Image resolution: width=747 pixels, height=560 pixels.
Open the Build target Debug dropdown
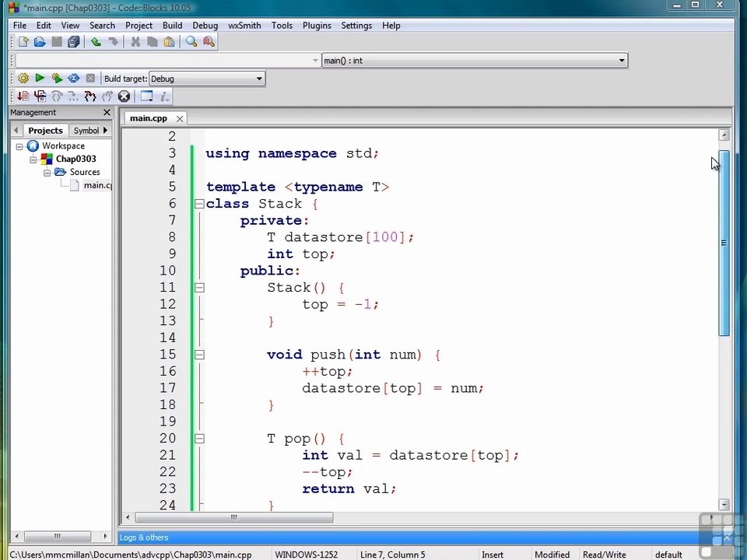point(207,79)
